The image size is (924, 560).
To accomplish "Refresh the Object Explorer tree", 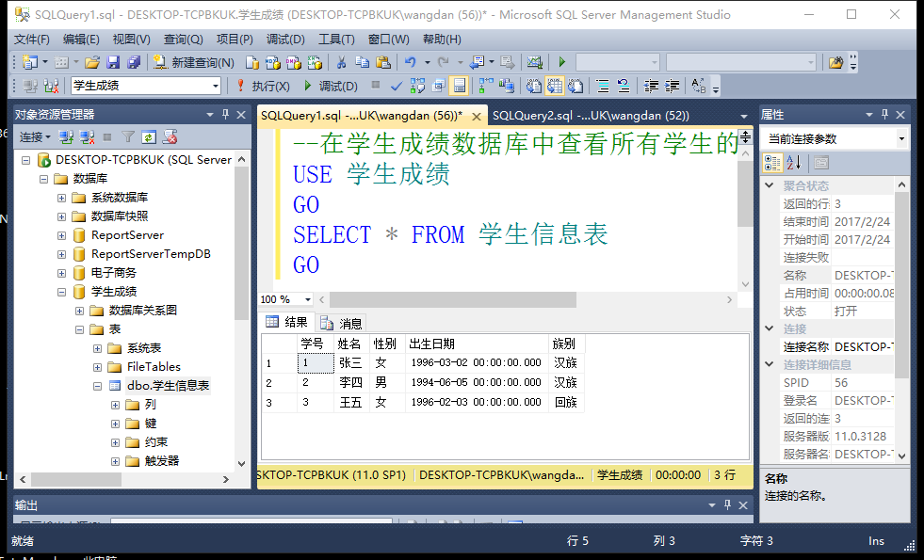I will click(149, 137).
